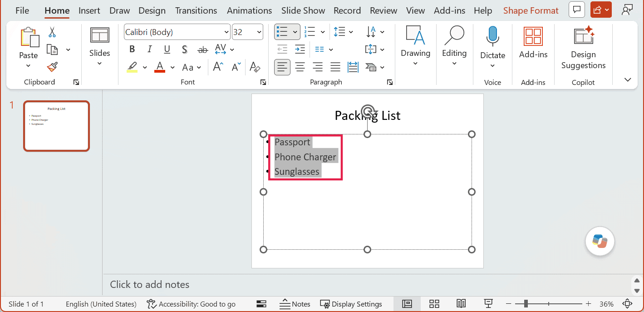Switch to Slide Sorter view
The image size is (644, 312).
[434, 304]
